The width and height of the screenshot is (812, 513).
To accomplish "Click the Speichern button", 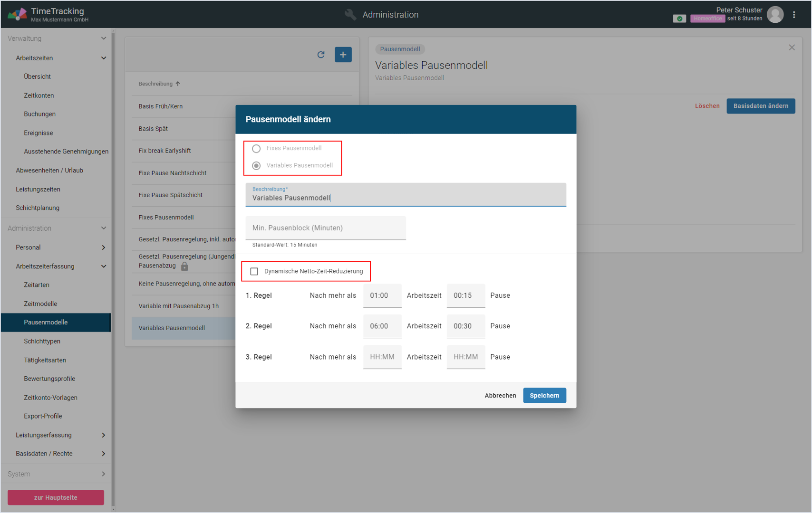I will (544, 395).
